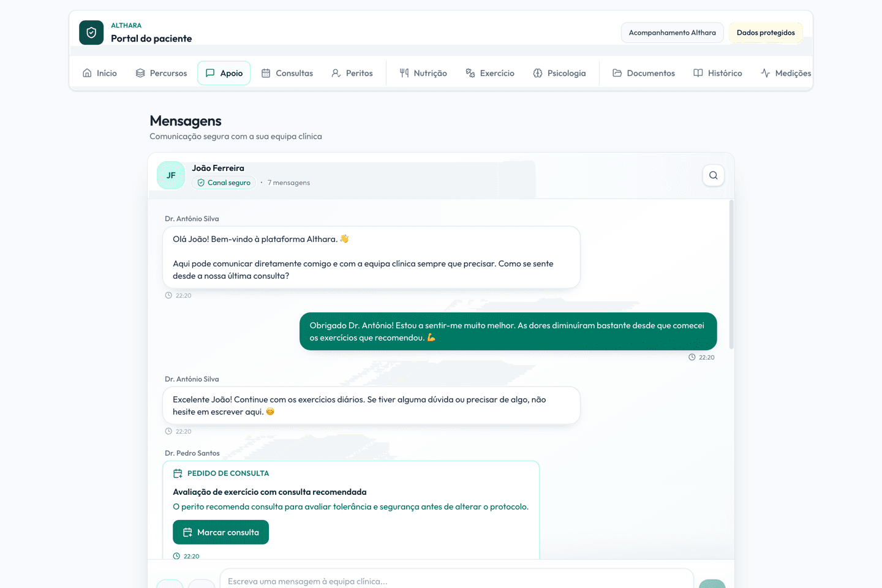Image resolution: width=882 pixels, height=588 pixels.
Task: Go to Início home tab
Action: [x=100, y=73]
